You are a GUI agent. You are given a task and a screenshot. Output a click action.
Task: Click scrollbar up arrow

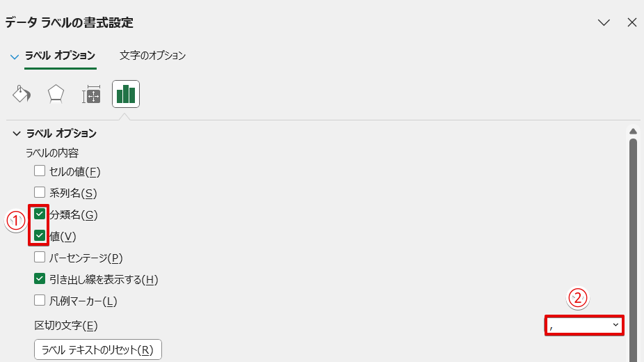pyautogui.click(x=633, y=131)
